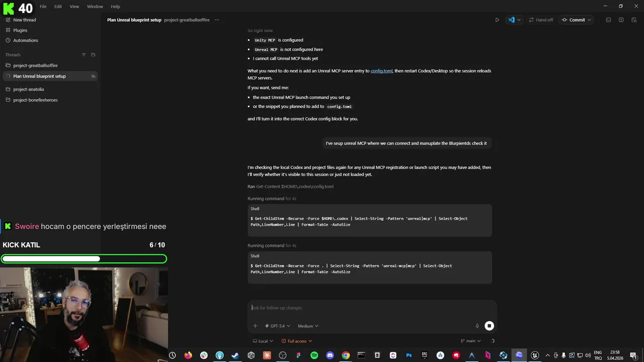Image resolution: width=644 pixels, height=362 pixels.
Task: Open the View menu
Action: [x=74, y=7]
